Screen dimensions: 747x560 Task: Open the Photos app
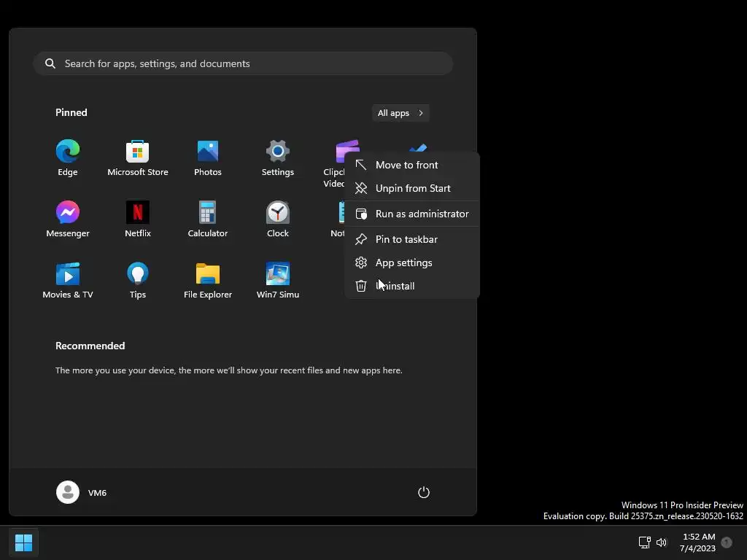tap(208, 158)
